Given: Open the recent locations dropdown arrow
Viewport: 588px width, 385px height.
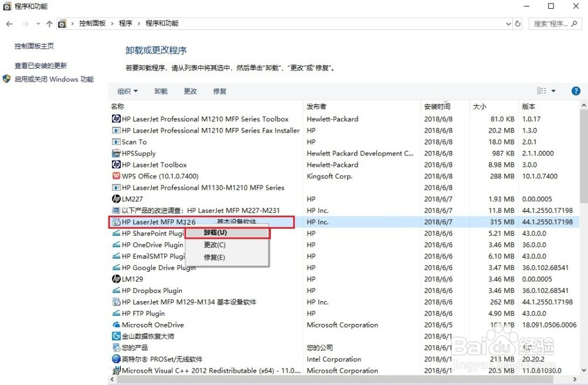Looking at the screenshot, I should coord(38,23).
